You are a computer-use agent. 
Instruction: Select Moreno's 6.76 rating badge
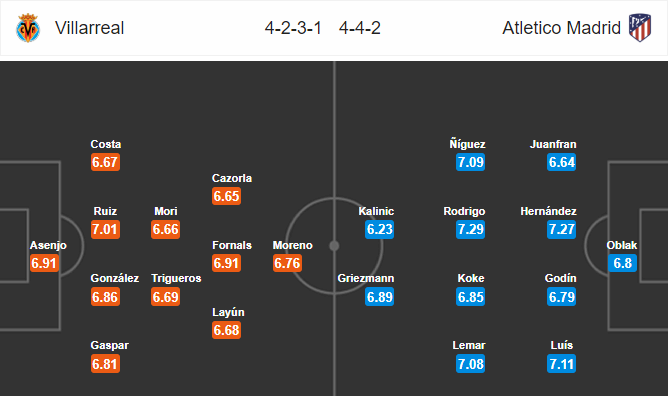coord(288,263)
